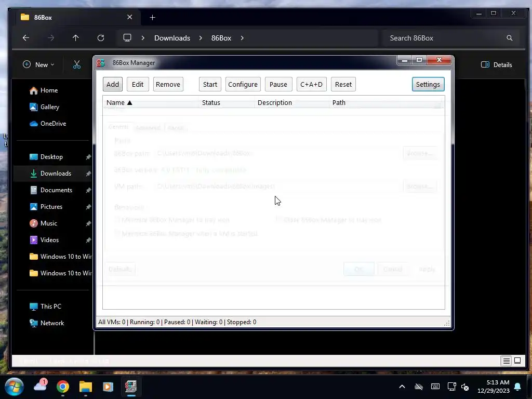Expand chevron between Downloads and 86Box

201,38
